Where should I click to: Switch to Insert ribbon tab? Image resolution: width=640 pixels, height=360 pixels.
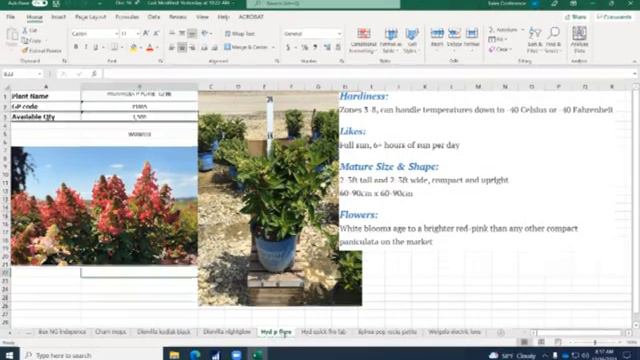tap(58, 17)
